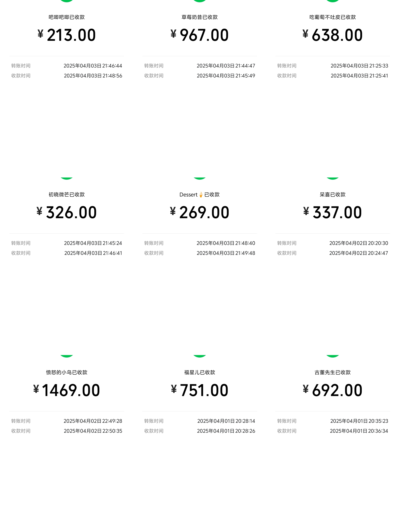
Task: Select the 吧唧吧唧已收款 title text
Action: coord(67,17)
